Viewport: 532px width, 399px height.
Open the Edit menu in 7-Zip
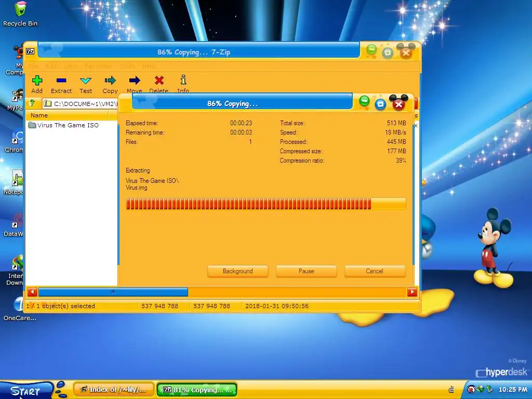pyautogui.click(x=51, y=66)
